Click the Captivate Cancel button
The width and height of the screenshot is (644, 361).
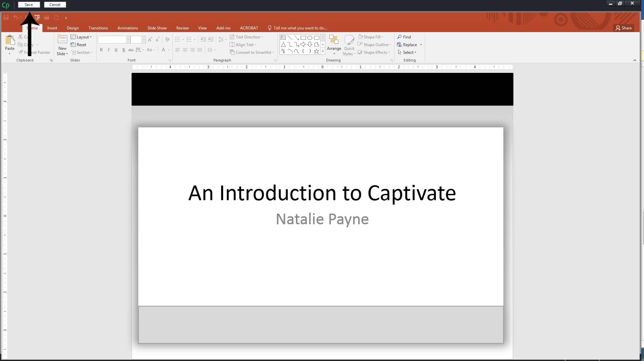55,5
